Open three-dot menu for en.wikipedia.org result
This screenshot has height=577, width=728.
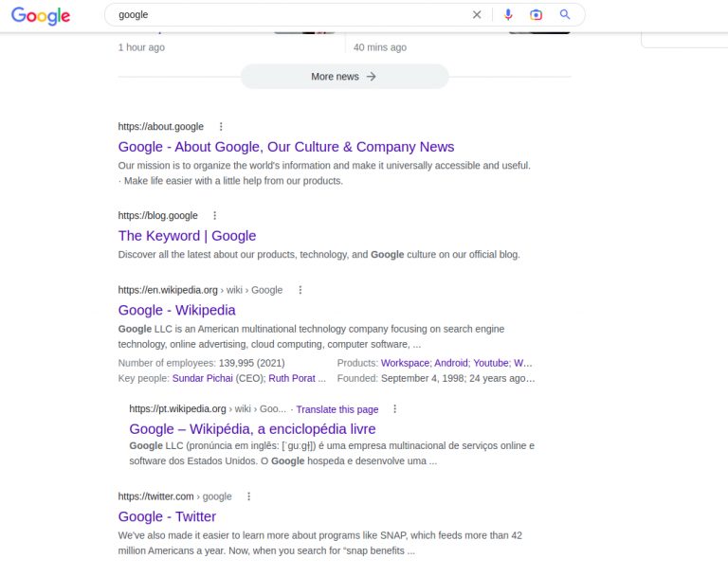(x=300, y=290)
